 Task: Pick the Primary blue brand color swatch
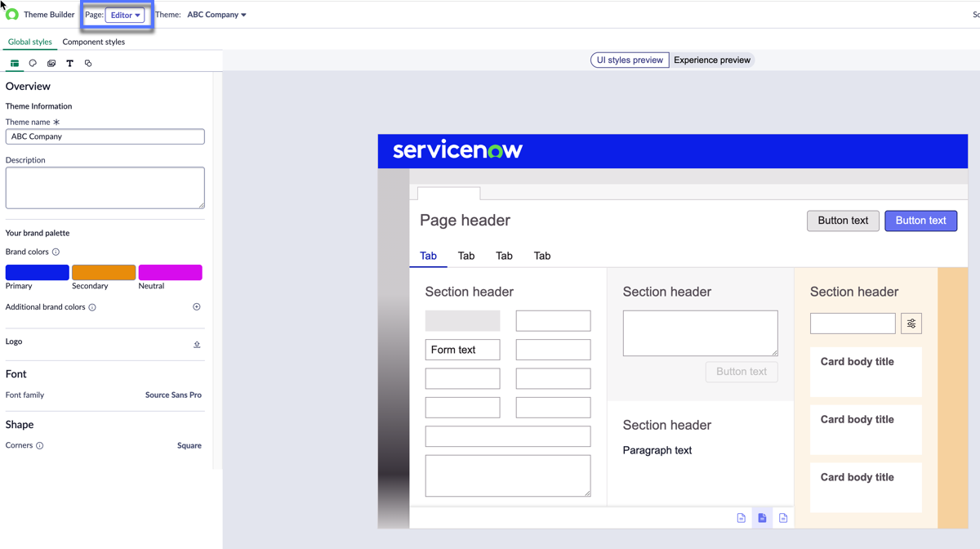[38, 272]
